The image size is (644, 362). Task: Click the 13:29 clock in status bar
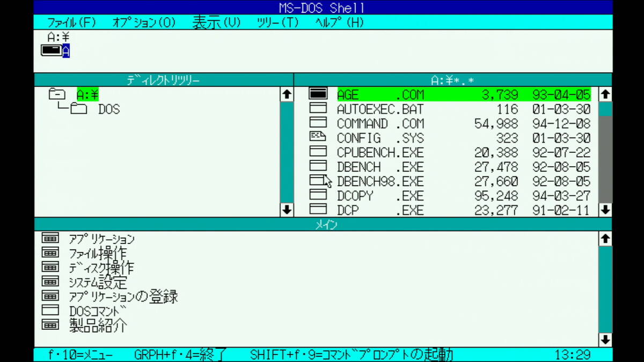pyautogui.click(x=573, y=354)
